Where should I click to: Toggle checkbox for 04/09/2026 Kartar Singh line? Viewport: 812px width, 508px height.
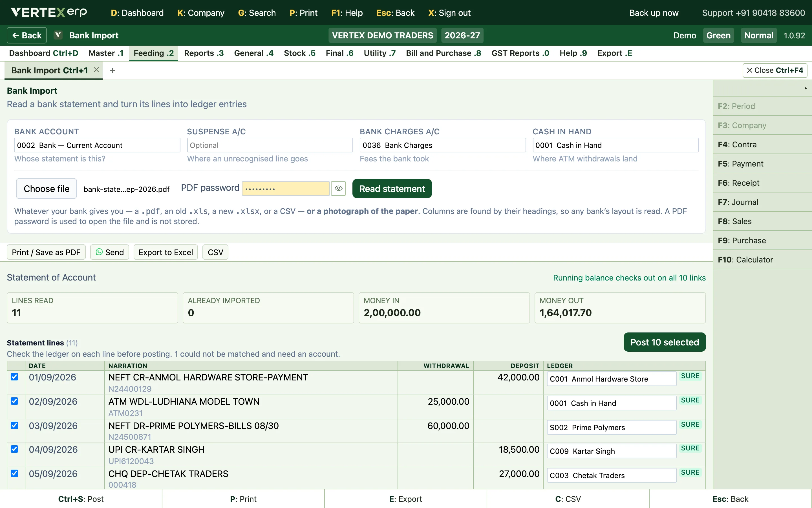coord(14,449)
